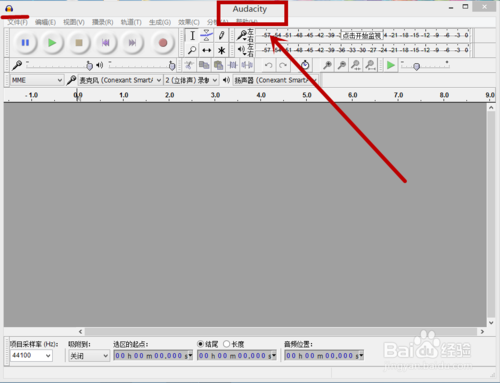Begin recording with the red Record button
This screenshot has height=383, width=500.
point(163,43)
